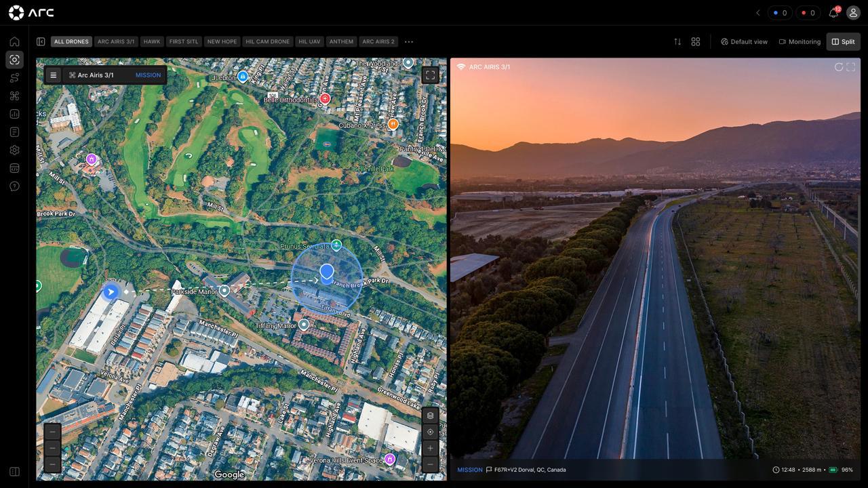The width and height of the screenshot is (868, 488).
Task: Expand the video feed to fullscreen
Action: (850, 67)
